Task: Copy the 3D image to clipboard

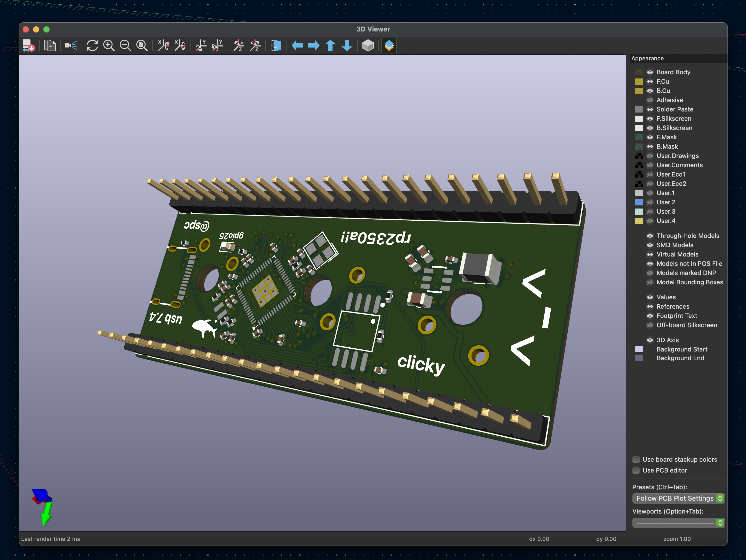Action: (50, 45)
